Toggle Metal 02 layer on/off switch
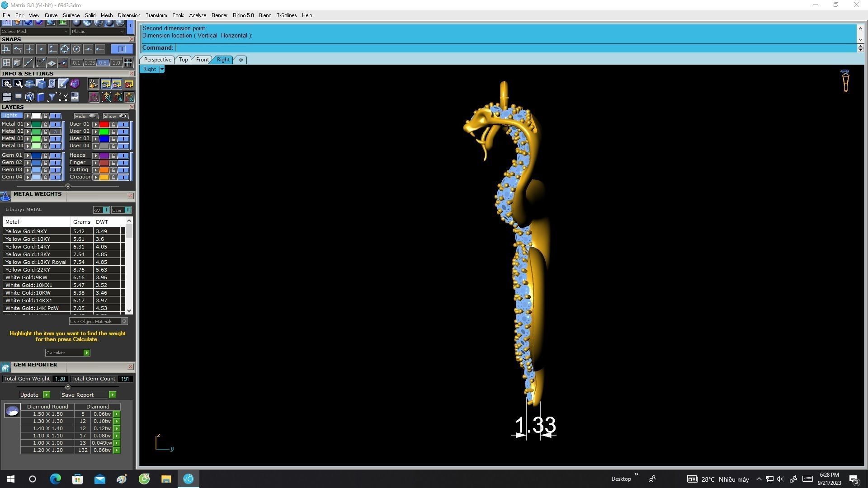Screen dimensions: 868x488 [55, 131]
